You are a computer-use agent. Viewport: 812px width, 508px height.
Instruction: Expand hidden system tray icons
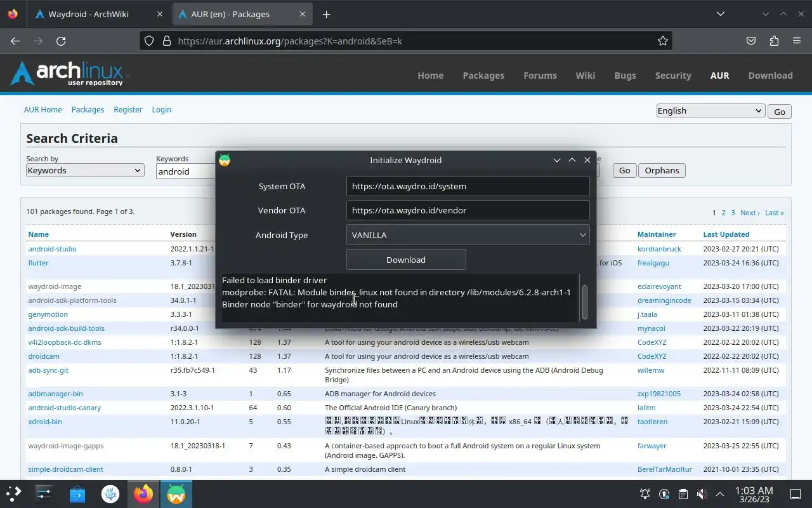720,493
